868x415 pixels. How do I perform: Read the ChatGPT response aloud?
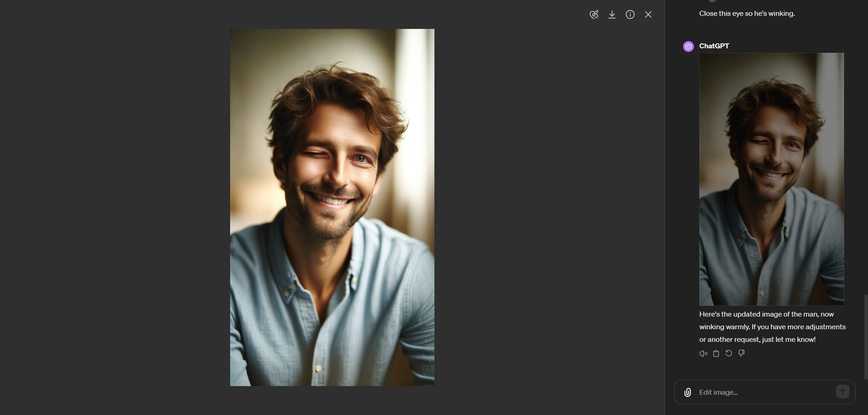[x=703, y=353]
